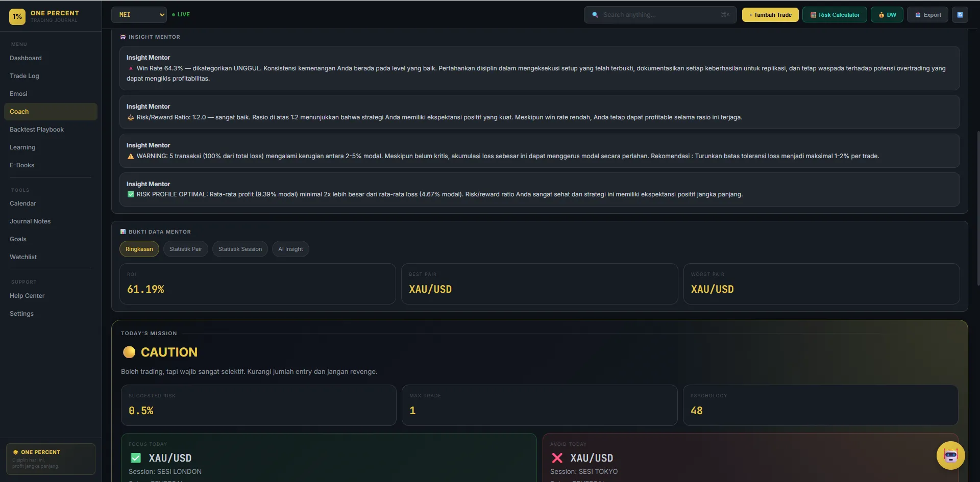The image size is (980, 482).
Task: Click the CAUTION heading text
Action: (169, 352)
